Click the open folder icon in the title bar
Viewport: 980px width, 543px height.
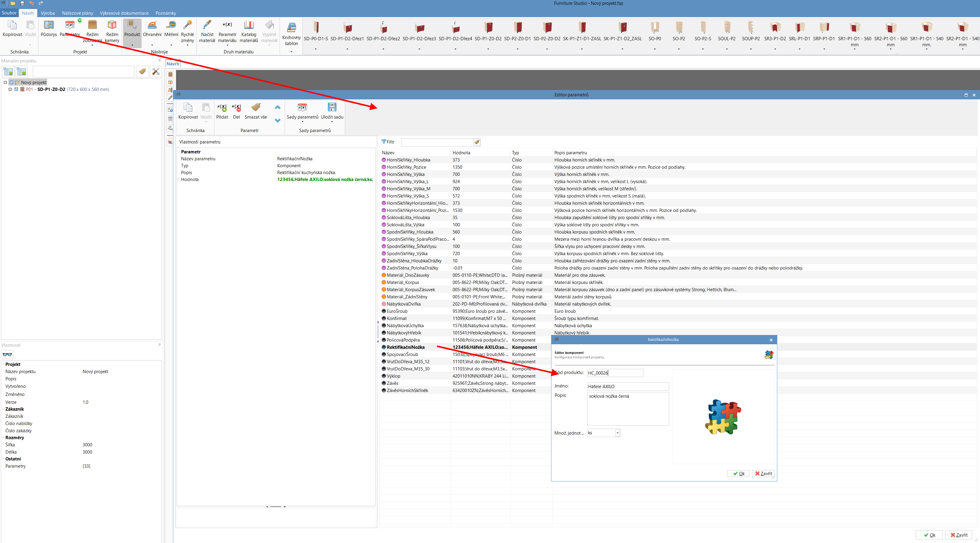point(13,3)
